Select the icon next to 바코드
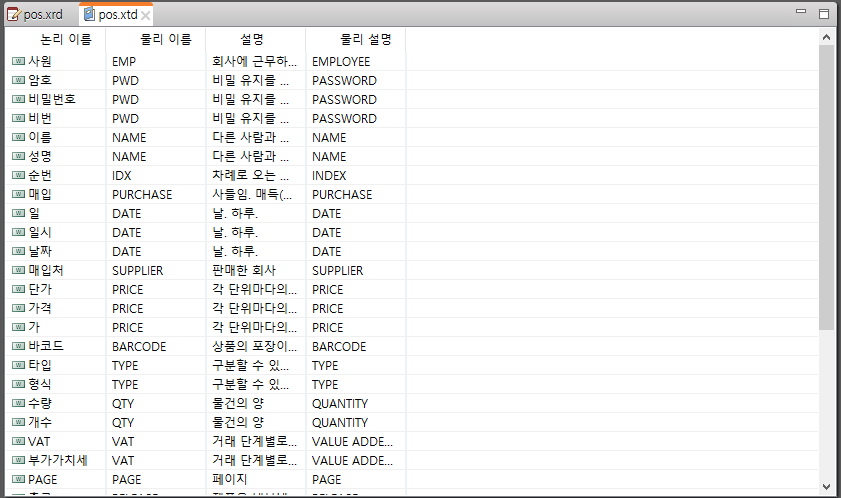 [x=18, y=346]
